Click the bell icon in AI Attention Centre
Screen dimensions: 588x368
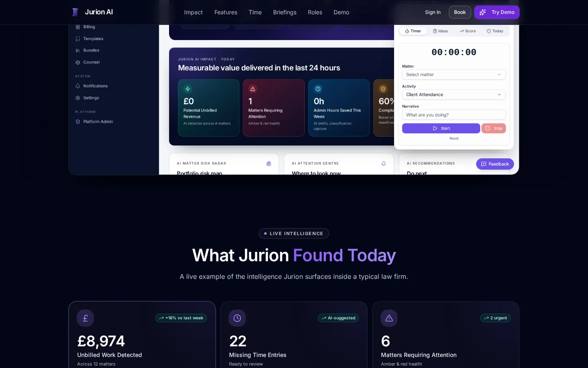(383, 164)
